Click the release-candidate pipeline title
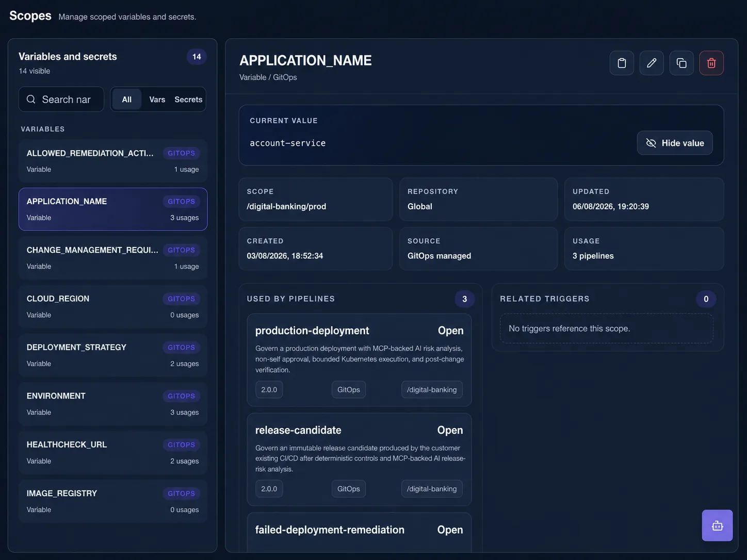Viewport: 747px width, 560px height. (298, 430)
